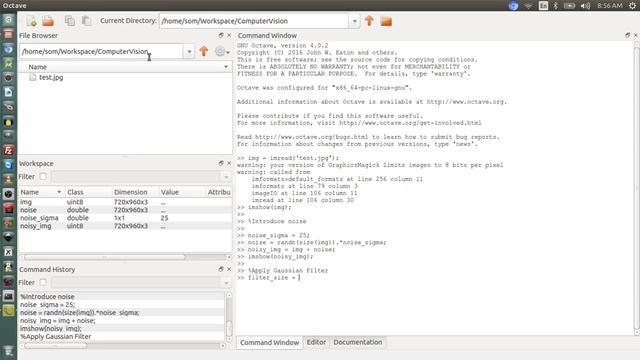Close the Workspace panel
This screenshot has width=640, height=360.
pos(229,163)
